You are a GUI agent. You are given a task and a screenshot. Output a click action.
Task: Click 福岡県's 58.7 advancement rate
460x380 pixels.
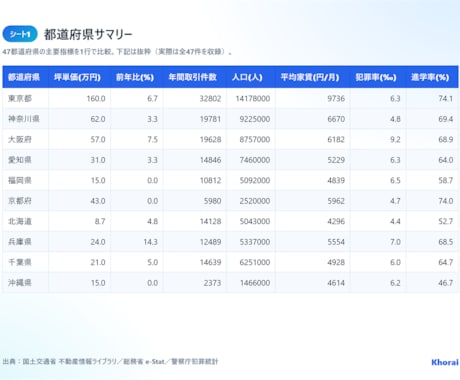click(x=446, y=180)
